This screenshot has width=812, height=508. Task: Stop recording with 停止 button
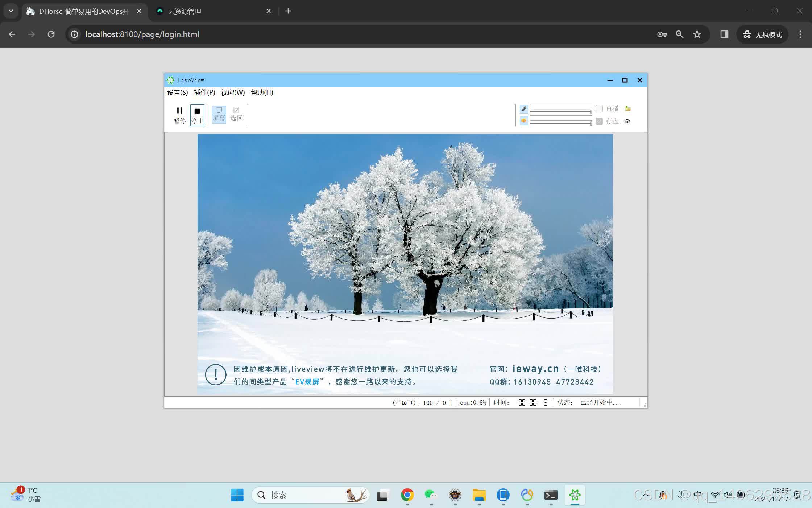point(197,115)
